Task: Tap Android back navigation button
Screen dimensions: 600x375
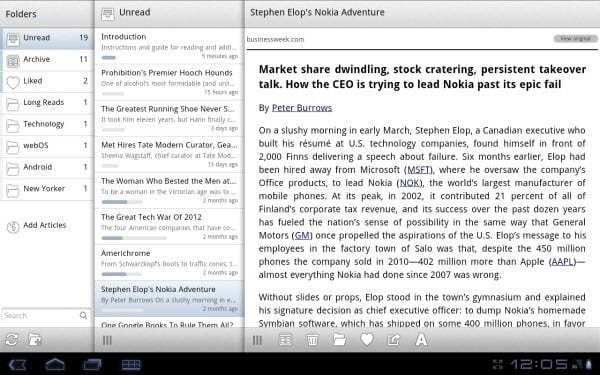Action: [17, 364]
